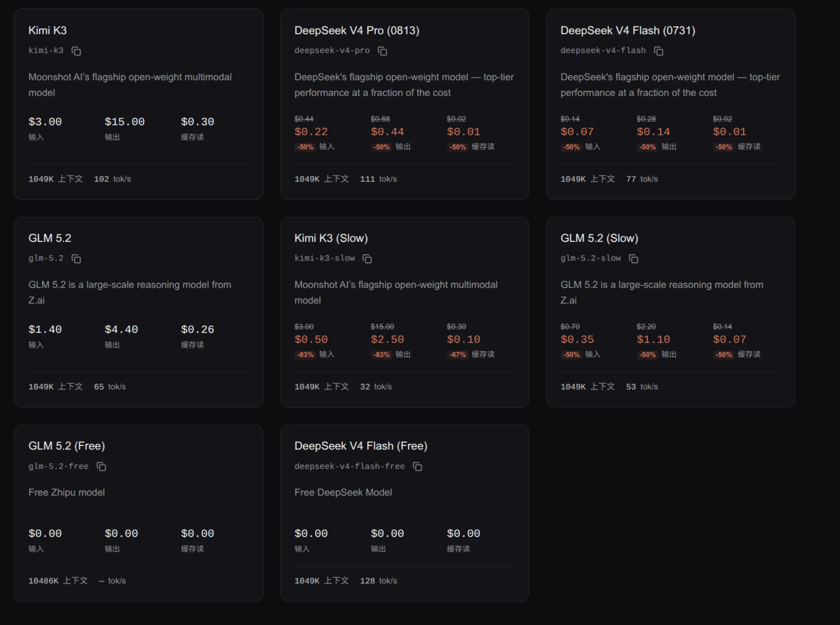
Task: Select the $4.40 output price
Action: point(121,330)
